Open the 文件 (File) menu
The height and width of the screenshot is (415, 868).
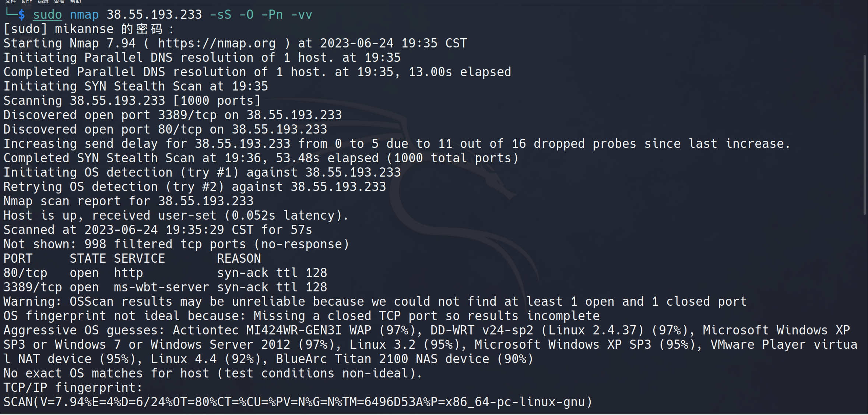click(10, 1)
